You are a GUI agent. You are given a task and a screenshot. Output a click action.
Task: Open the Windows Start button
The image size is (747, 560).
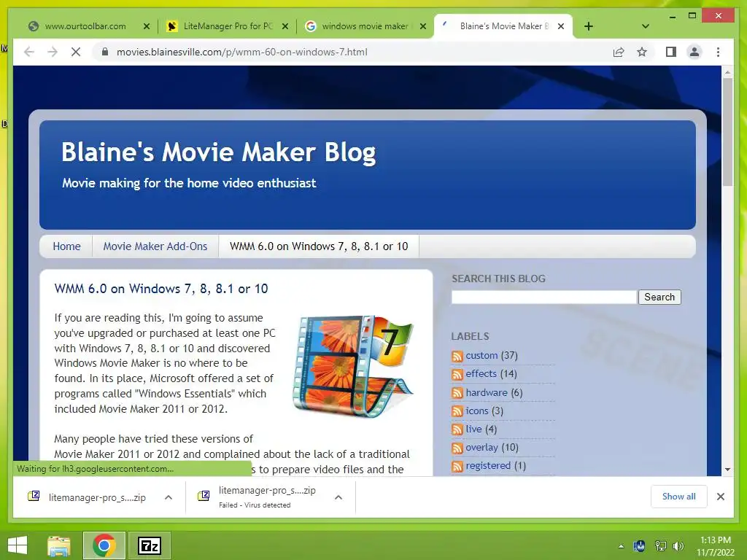point(18,545)
